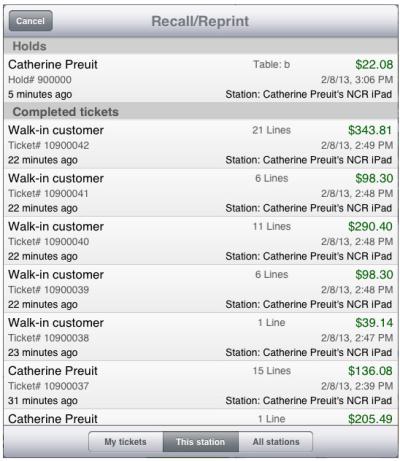The height and width of the screenshot is (461, 400).
Task: Select the $136.08 total
Action: click(x=370, y=371)
